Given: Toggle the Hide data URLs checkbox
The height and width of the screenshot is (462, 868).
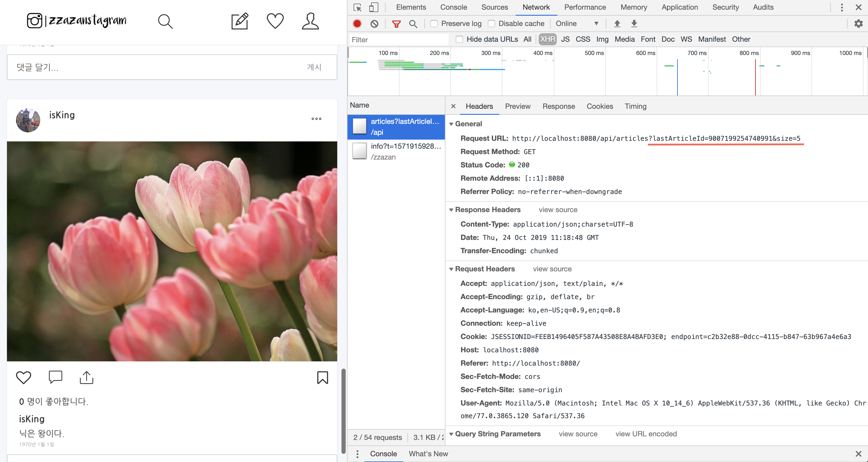Looking at the screenshot, I should pyautogui.click(x=459, y=39).
